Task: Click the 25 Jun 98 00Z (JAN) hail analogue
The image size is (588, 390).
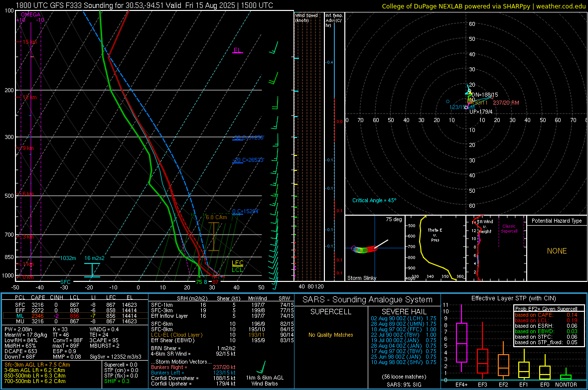Action: 404,357
